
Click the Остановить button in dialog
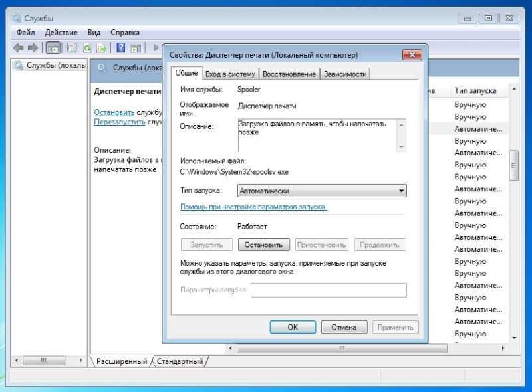(263, 245)
